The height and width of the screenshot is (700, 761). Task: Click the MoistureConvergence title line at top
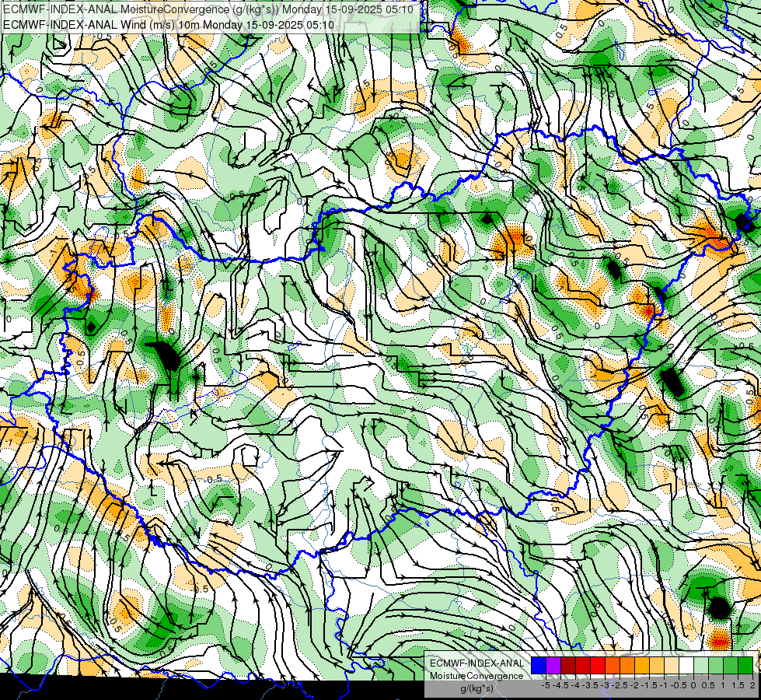(x=208, y=9)
